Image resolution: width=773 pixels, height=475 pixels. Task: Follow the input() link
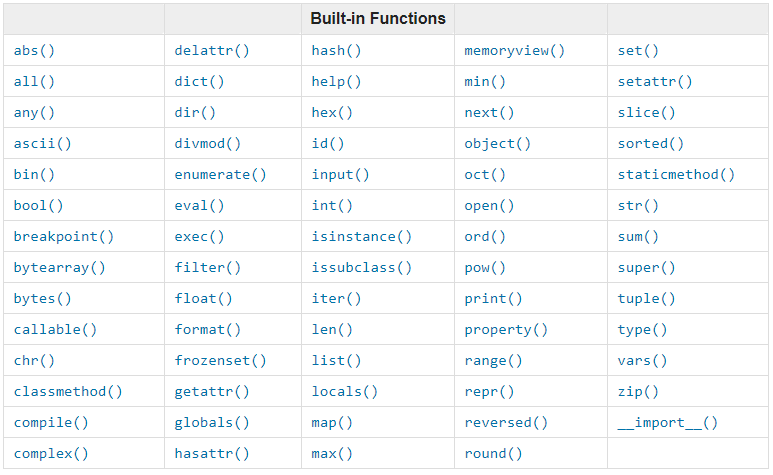tap(341, 175)
